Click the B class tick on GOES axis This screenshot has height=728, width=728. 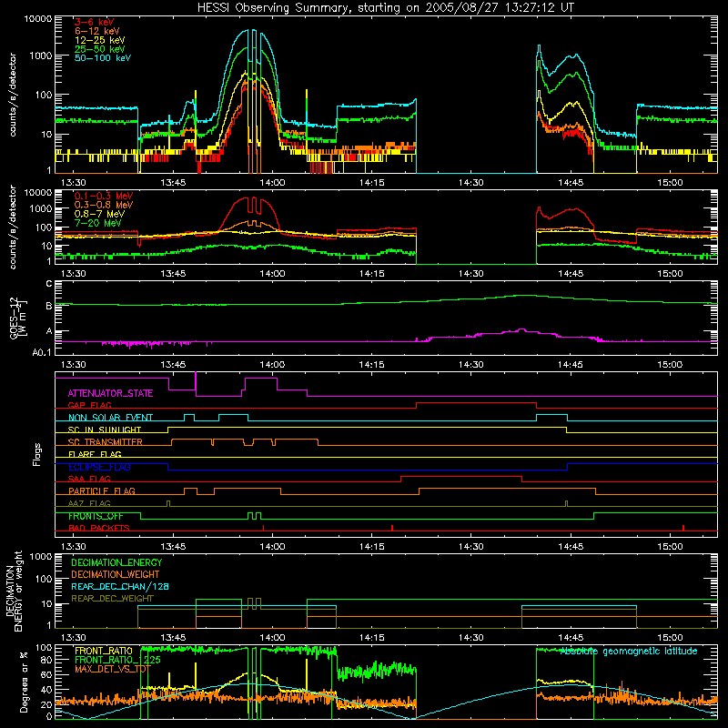(x=49, y=306)
